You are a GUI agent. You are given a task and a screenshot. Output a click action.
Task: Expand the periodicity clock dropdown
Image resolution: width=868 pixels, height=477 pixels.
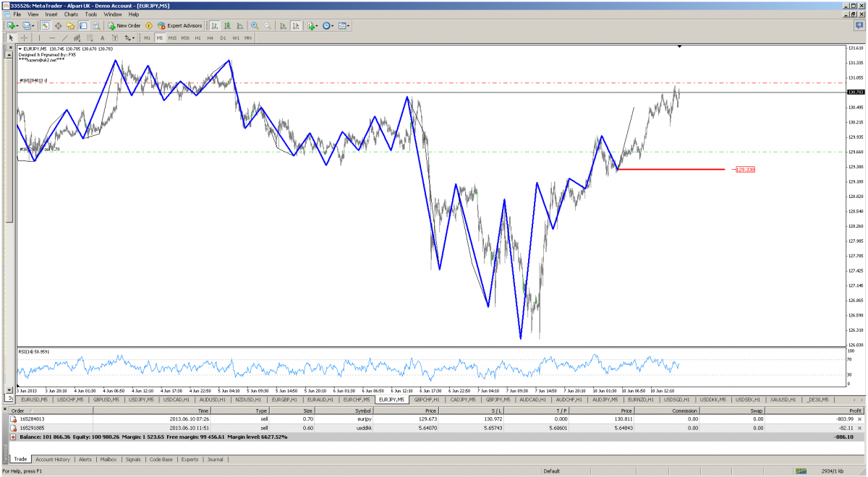(331, 25)
